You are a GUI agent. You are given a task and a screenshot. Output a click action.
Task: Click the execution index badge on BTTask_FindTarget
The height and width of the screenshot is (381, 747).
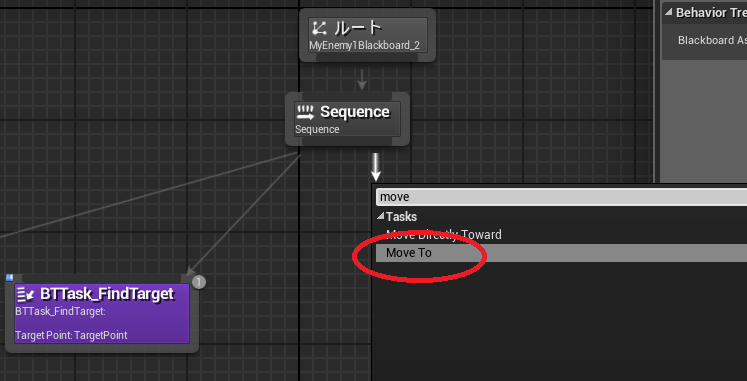point(199,282)
